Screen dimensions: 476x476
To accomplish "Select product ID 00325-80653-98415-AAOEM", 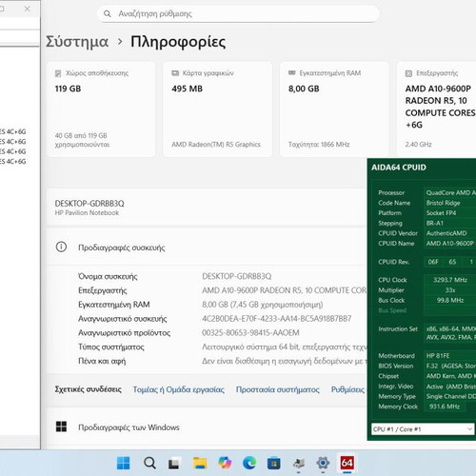I will click(250, 333).
